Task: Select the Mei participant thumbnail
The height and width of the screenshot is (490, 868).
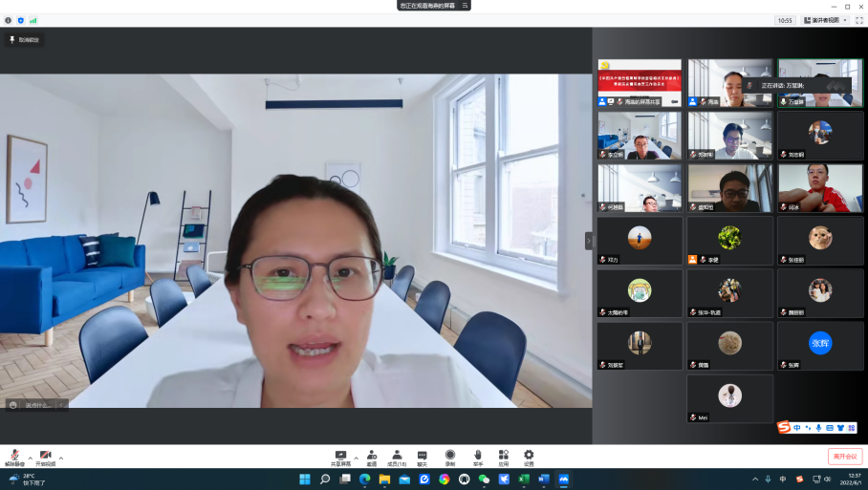Action: click(730, 398)
